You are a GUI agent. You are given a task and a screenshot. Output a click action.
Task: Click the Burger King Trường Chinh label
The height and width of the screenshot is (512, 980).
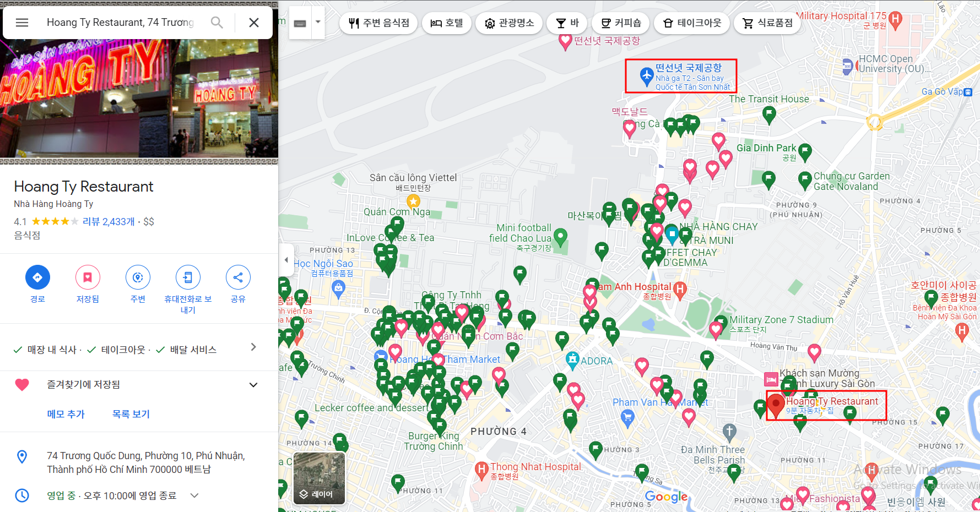pos(434,441)
